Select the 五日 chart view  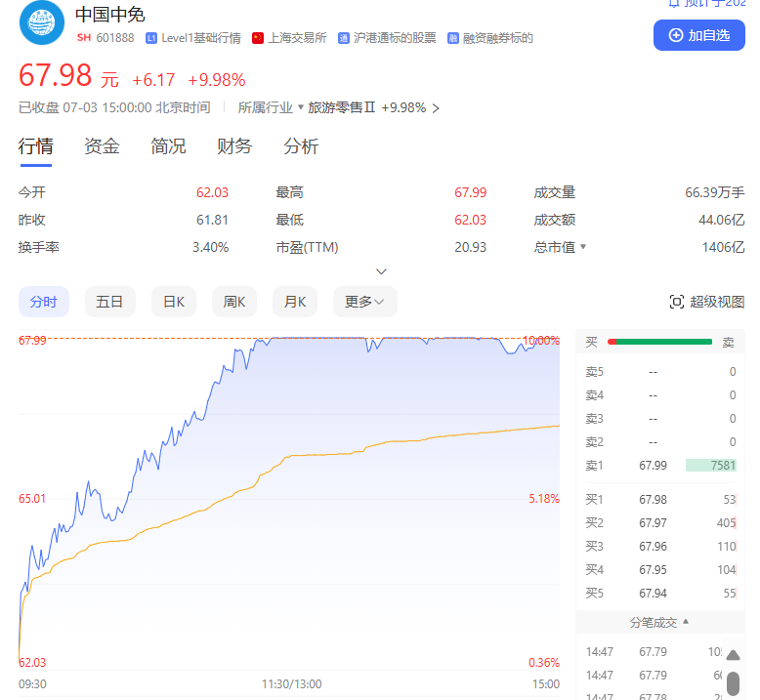(x=109, y=302)
